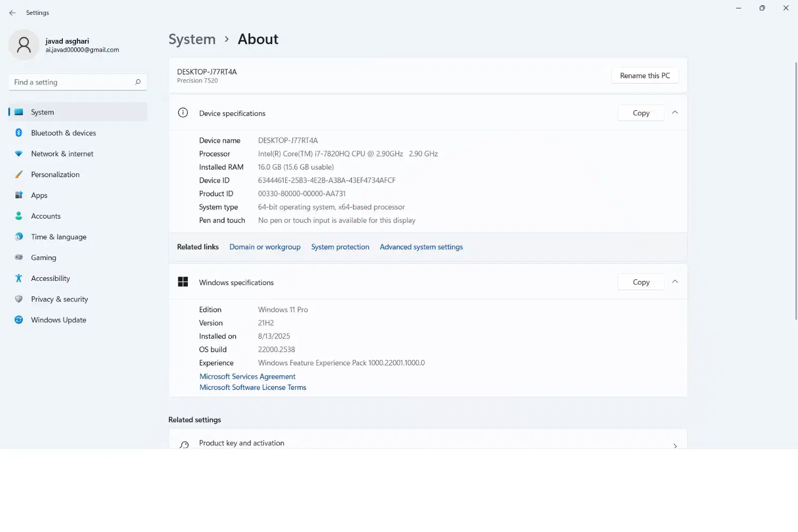Open Bluetooth & devices settings
Viewport: 798px width, 532px height.
click(63, 133)
